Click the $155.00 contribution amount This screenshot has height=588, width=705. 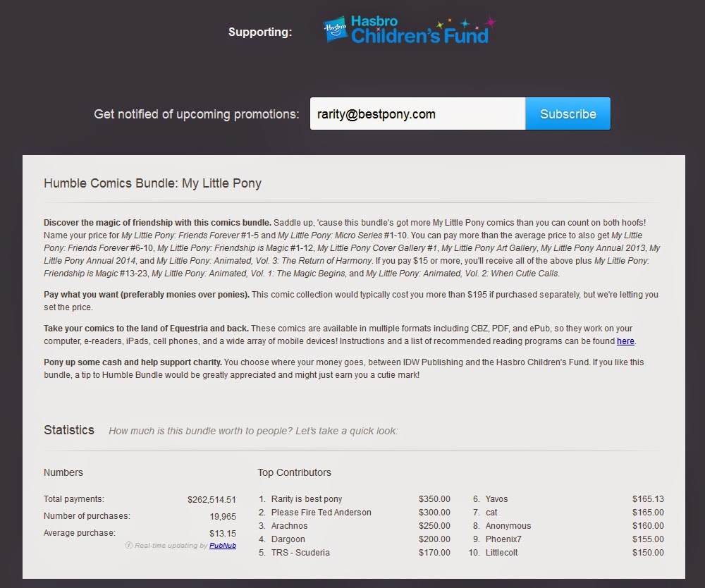[x=648, y=539]
